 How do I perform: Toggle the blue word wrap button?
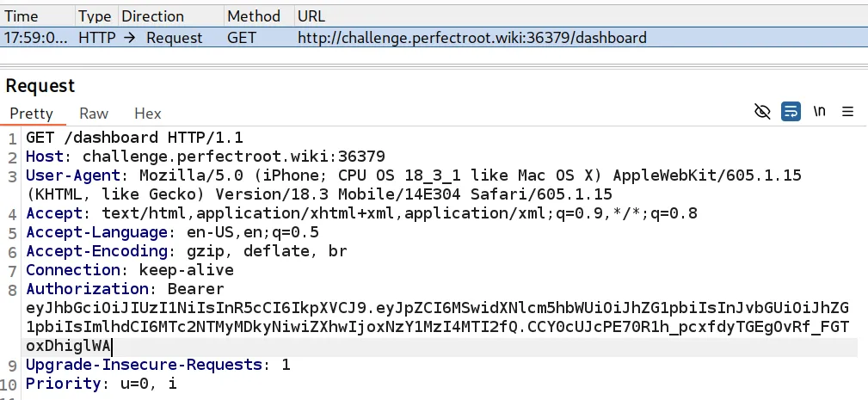791,112
